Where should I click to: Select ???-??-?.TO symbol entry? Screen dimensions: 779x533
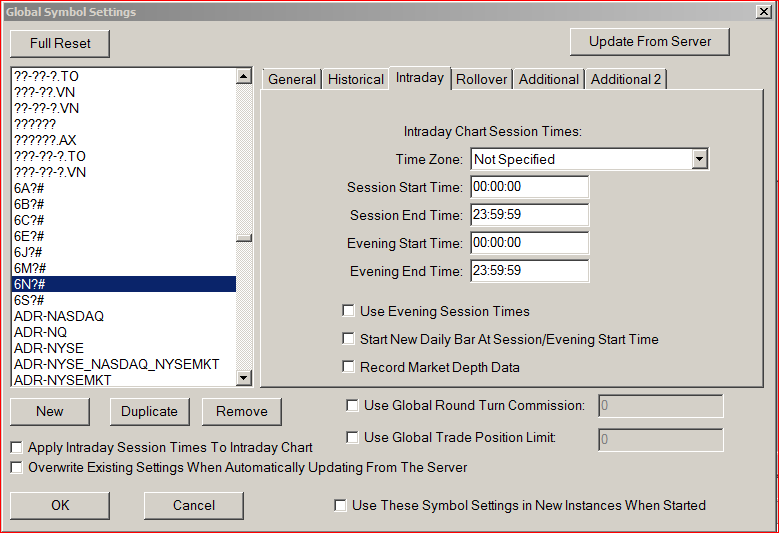124,156
